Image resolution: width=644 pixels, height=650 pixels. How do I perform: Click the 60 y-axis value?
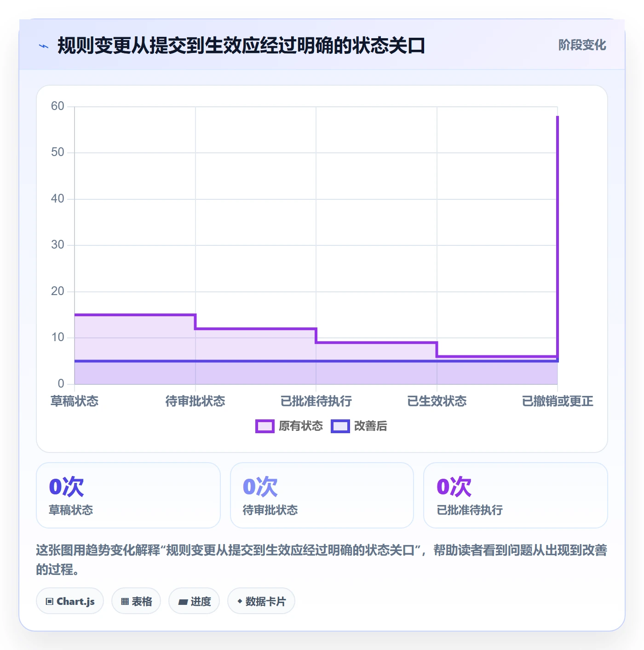57,106
